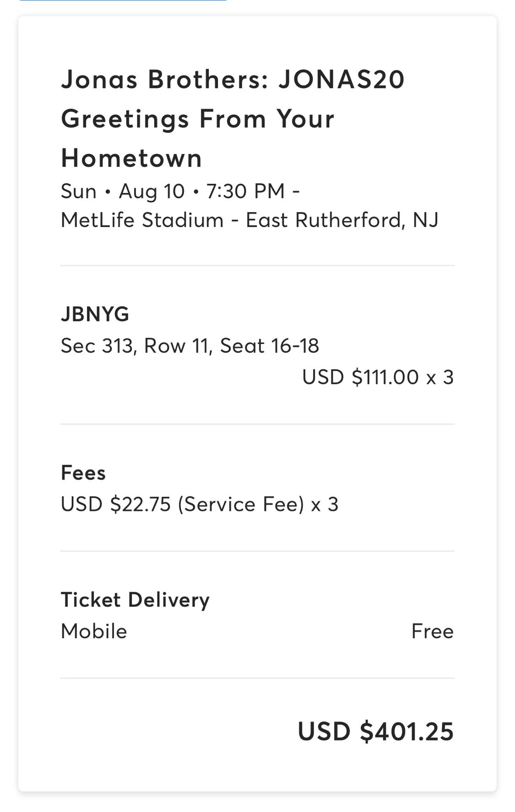
Task: Tap MetLife Stadium East Rutherford venue text
Action: (x=250, y=220)
